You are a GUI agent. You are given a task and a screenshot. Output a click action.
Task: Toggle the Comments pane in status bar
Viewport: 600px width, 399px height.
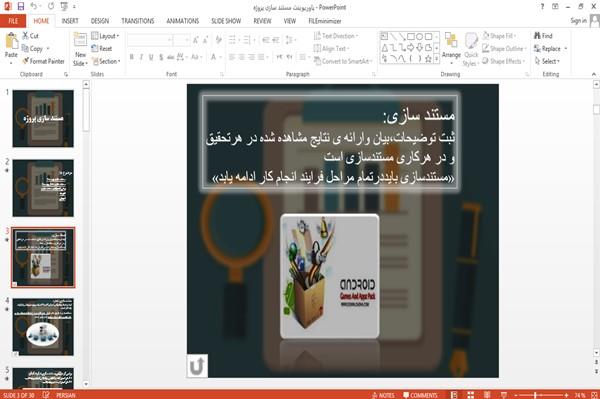420,395
